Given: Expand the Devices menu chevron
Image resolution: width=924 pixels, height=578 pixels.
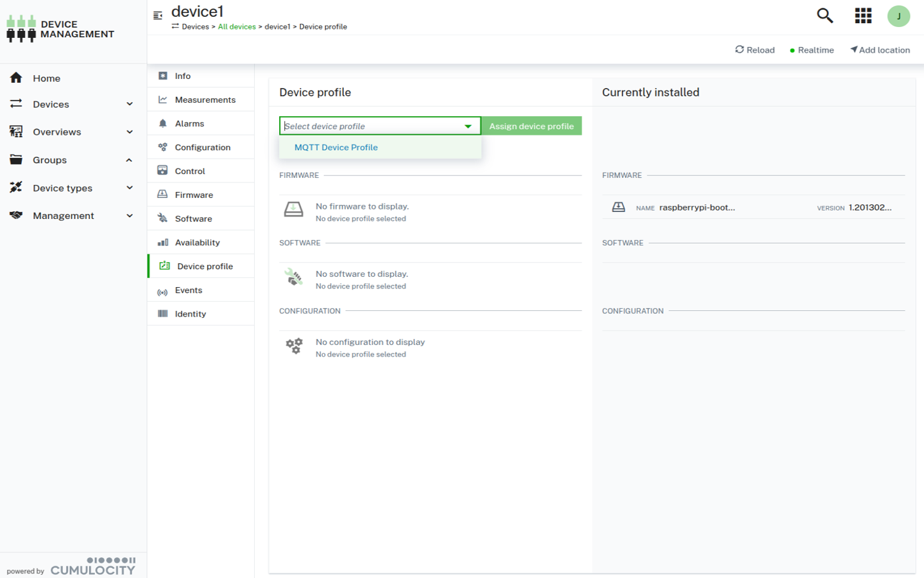Looking at the screenshot, I should pos(130,104).
